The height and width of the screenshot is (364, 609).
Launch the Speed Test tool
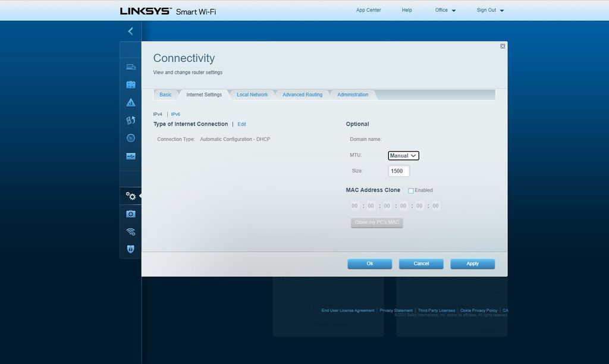(x=130, y=137)
